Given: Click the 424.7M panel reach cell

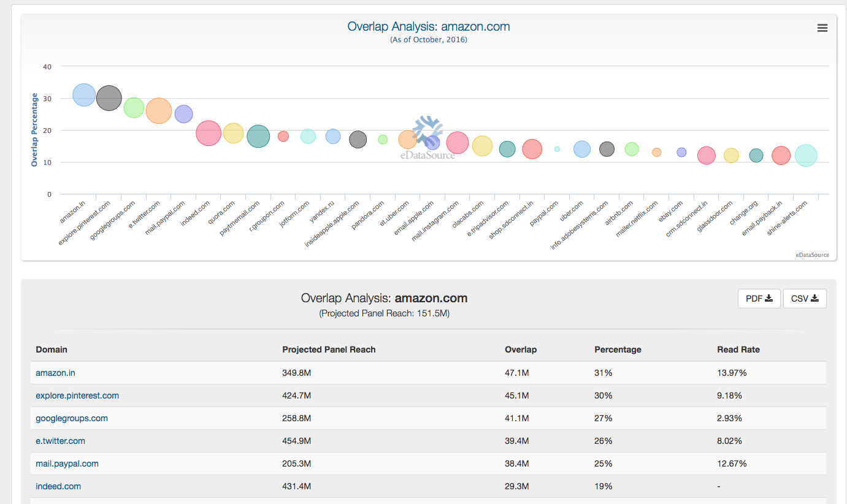Looking at the screenshot, I should 296,395.
